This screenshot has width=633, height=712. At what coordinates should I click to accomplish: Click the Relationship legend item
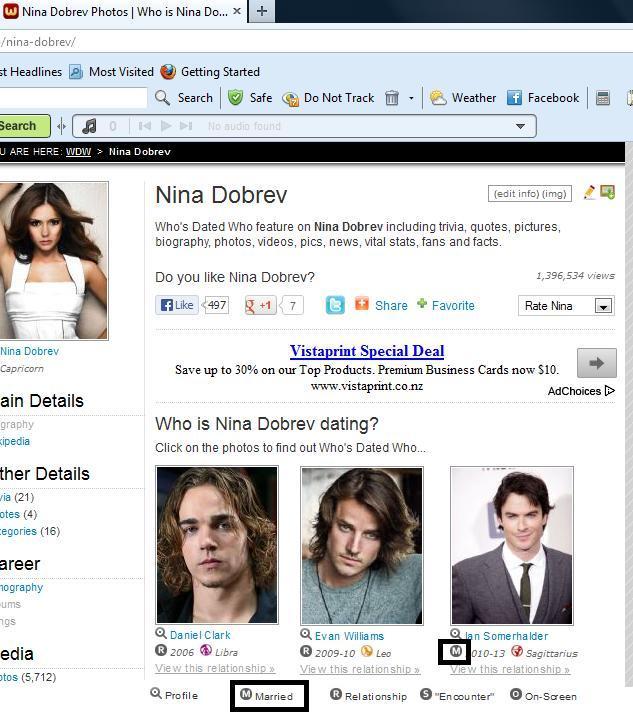[x=368, y=695]
